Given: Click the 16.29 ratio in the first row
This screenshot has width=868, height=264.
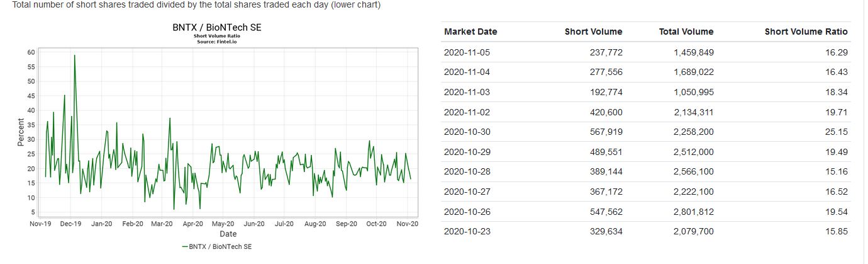Looking at the screenshot, I should click(x=837, y=52).
